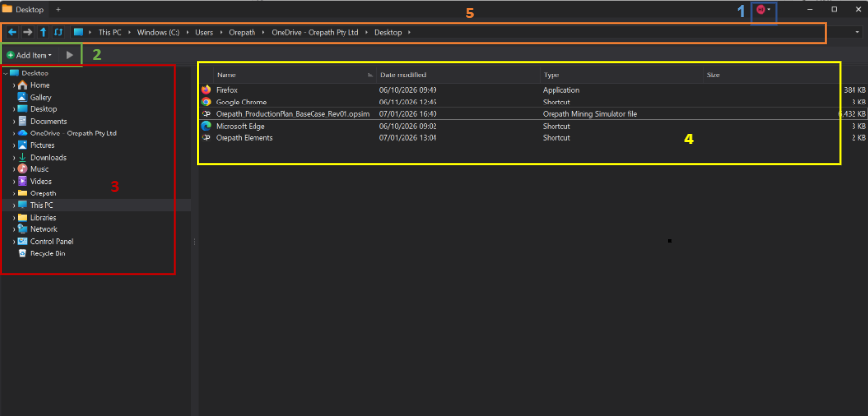Expand the Home node in the tree
This screenshot has width=868, height=416.
[14, 86]
